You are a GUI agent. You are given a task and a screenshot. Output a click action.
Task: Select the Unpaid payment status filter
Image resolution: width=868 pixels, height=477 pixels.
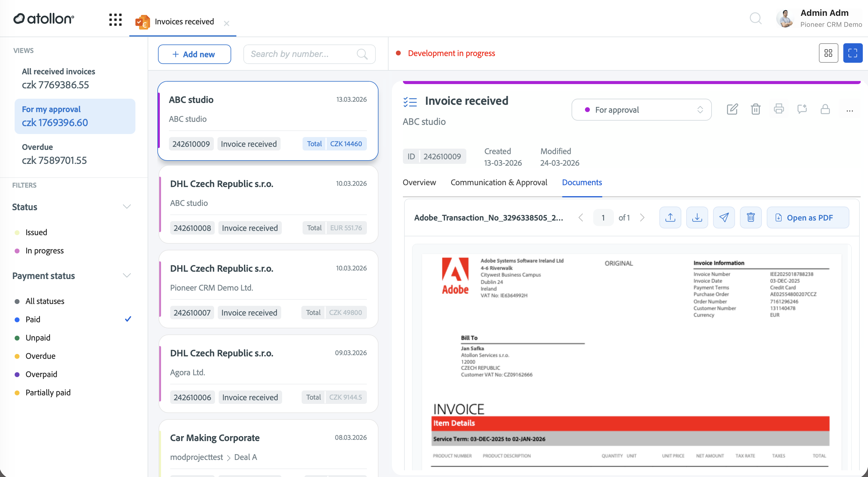[38, 337]
